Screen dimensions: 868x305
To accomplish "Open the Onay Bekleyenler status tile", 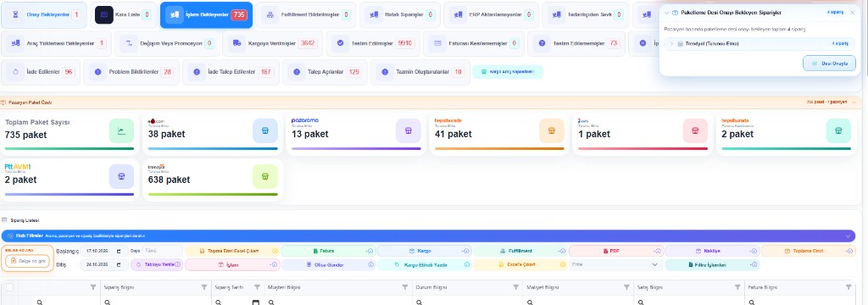I will tap(44, 15).
